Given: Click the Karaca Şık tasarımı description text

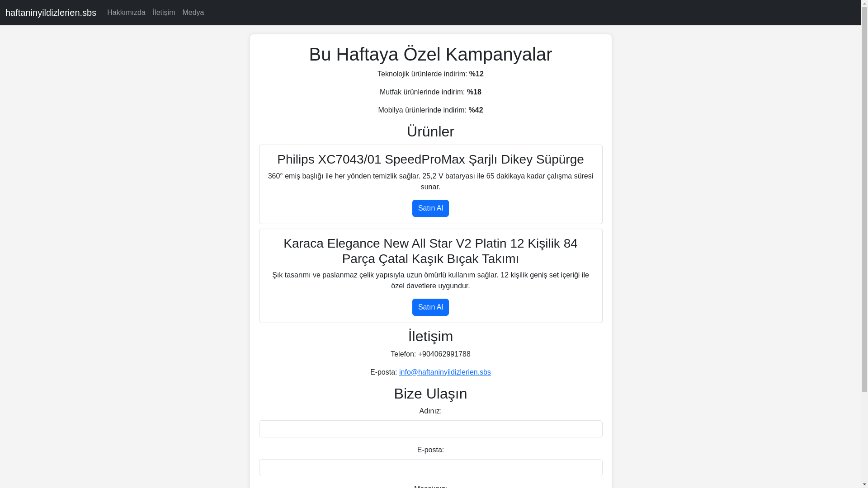Looking at the screenshot, I should [430, 281].
